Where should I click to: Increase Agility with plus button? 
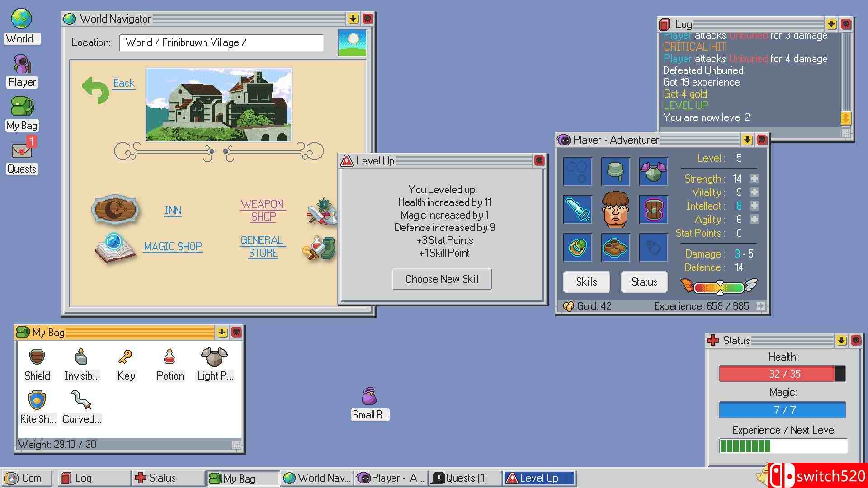pos(754,219)
